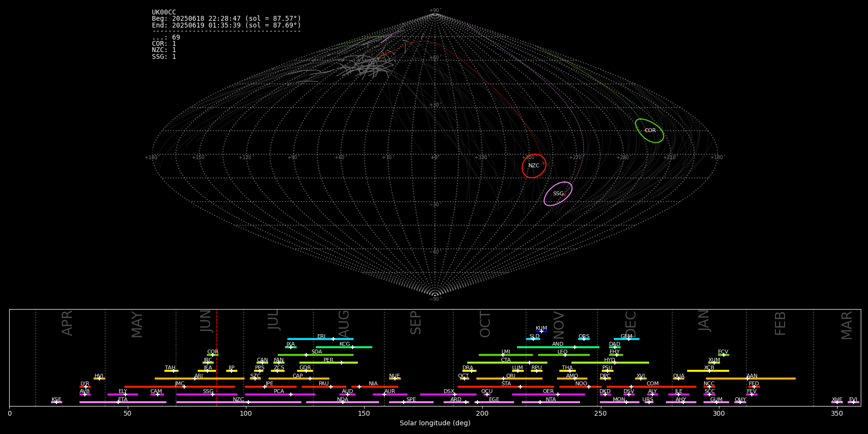Click the HYD shower bar
The width and height of the screenshot is (868, 434).
pos(610,363)
